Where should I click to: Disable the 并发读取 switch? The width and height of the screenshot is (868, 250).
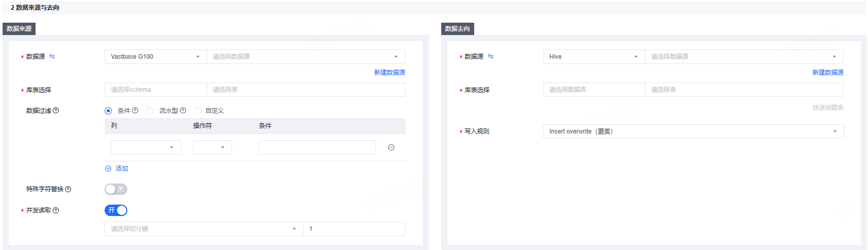tap(116, 210)
